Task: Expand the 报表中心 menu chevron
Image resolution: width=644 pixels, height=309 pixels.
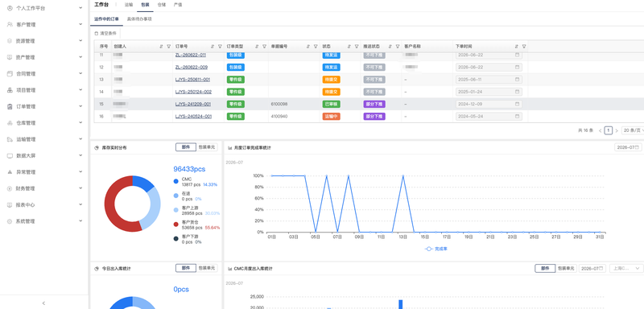Action: click(x=80, y=204)
